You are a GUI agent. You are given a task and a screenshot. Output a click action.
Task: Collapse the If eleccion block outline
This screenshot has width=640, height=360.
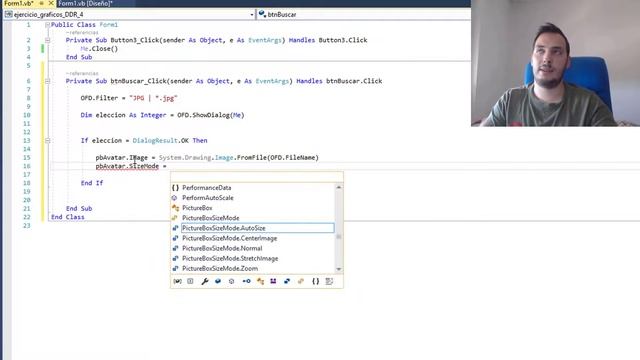click(47, 140)
